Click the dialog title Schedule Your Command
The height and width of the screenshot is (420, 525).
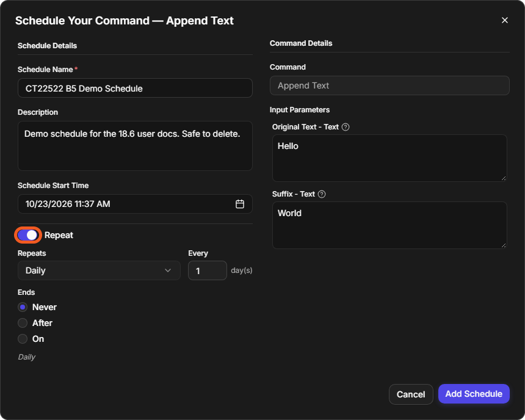click(x=125, y=21)
